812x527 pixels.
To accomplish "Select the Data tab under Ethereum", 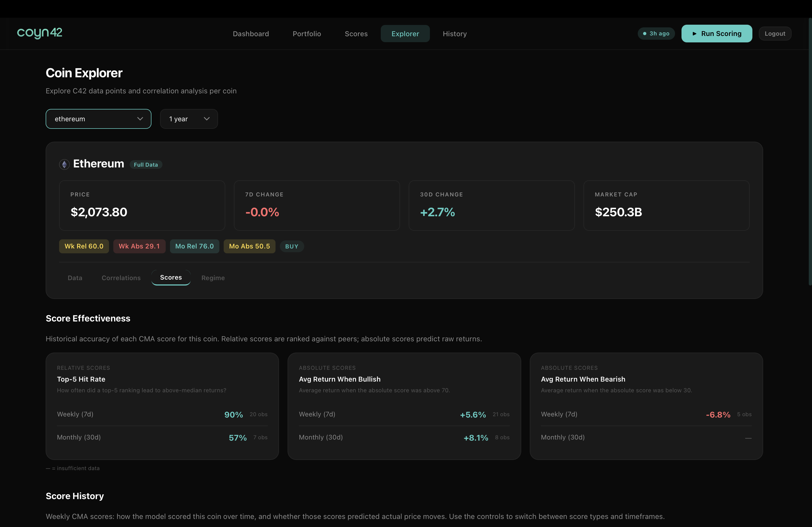I will pyautogui.click(x=75, y=278).
